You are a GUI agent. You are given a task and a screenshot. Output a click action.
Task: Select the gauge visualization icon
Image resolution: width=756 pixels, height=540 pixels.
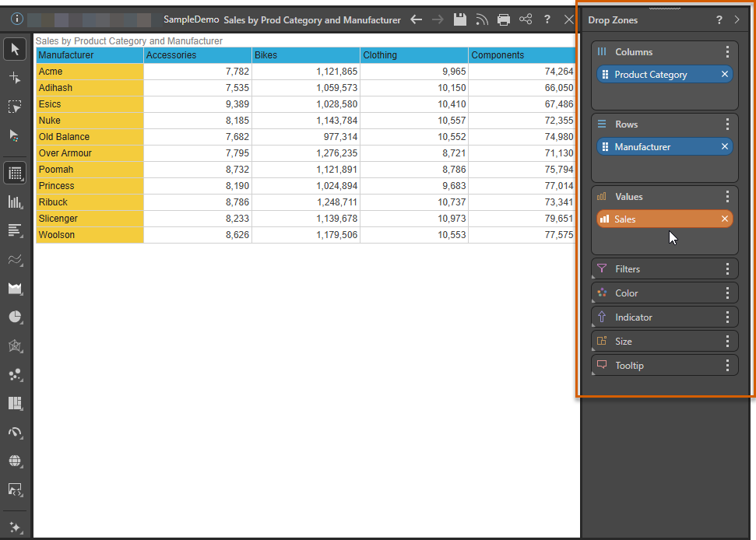[15, 432]
